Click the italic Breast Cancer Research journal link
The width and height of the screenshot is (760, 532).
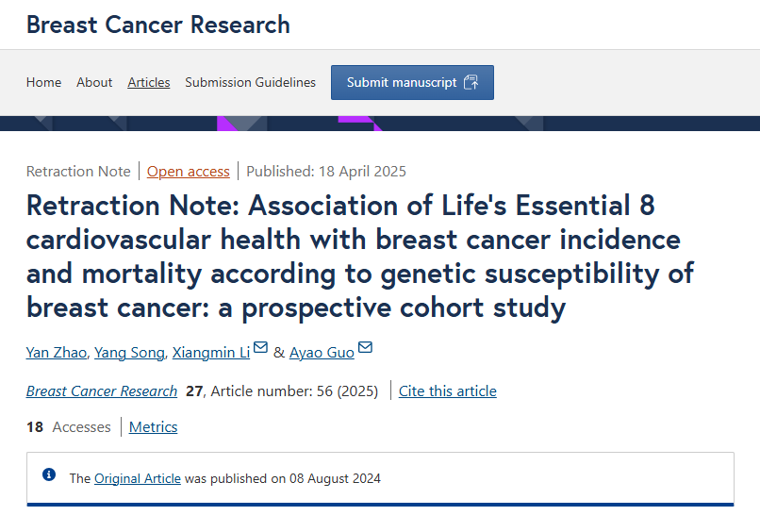(102, 391)
